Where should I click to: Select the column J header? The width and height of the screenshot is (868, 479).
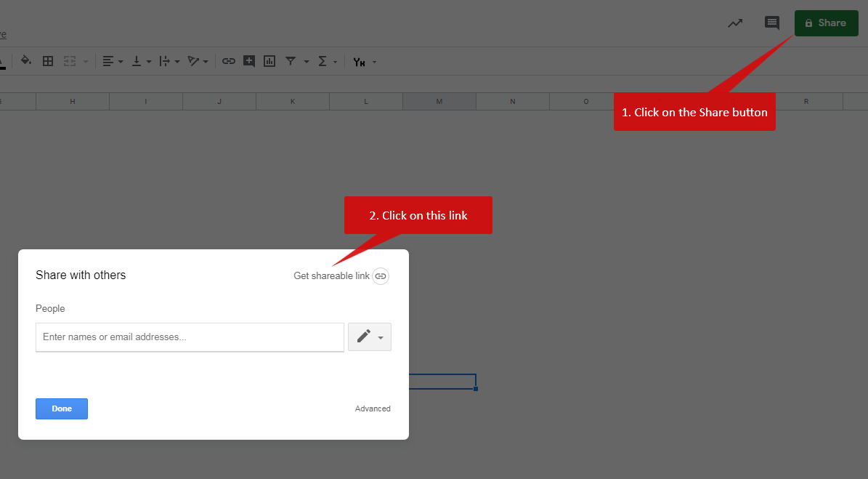(x=219, y=101)
